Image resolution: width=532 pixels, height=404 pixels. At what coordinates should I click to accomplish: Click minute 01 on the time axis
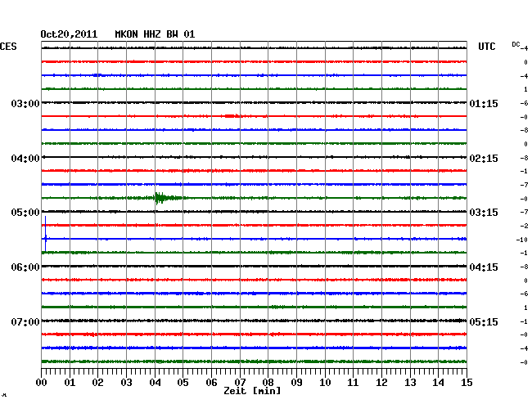(70, 382)
